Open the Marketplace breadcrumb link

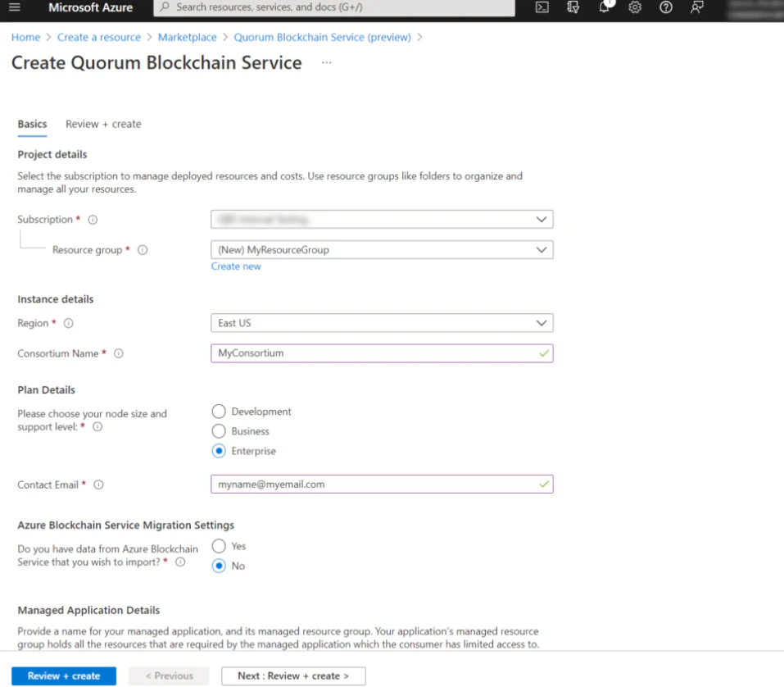(x=188, y=37)
